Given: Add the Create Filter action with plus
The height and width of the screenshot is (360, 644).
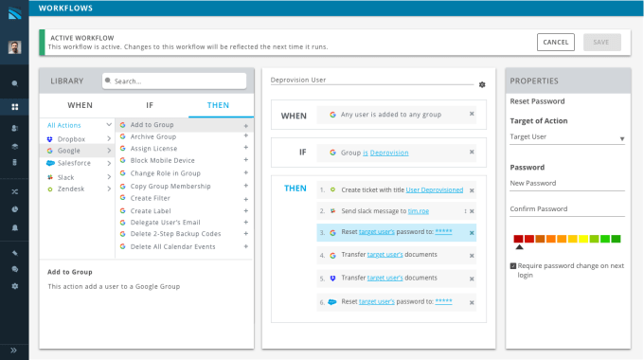Looking at the screenshot, I should click(246, 199).
